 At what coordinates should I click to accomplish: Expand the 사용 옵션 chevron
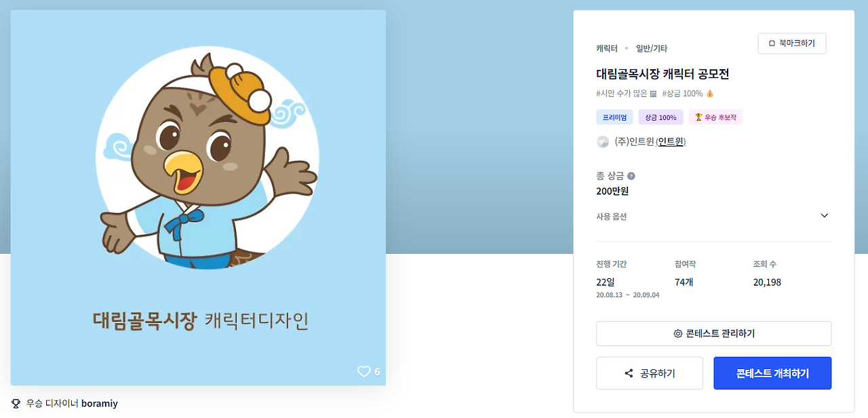[x=825, y=216]
